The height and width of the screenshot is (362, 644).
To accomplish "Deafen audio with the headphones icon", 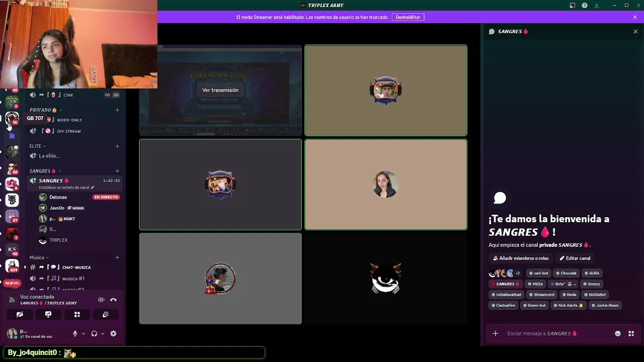I will click(x=94, y=333).
